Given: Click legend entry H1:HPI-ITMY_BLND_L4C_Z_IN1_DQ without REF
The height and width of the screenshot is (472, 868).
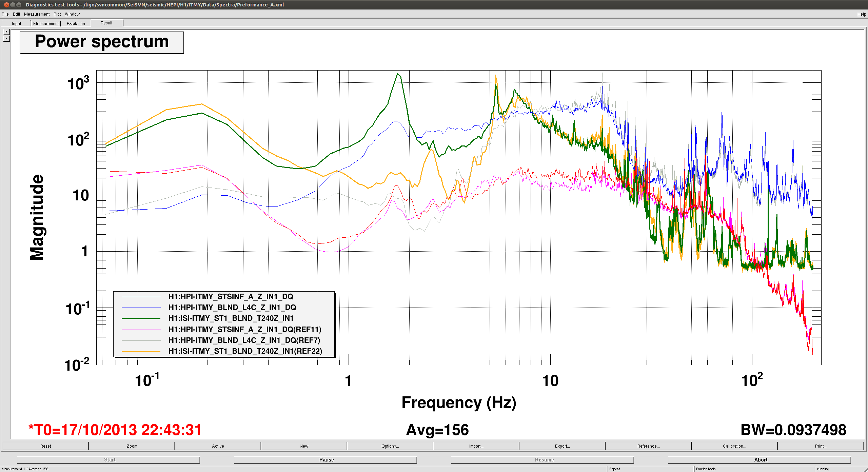Looking at the screenshot, I should [x=232, y=307].
